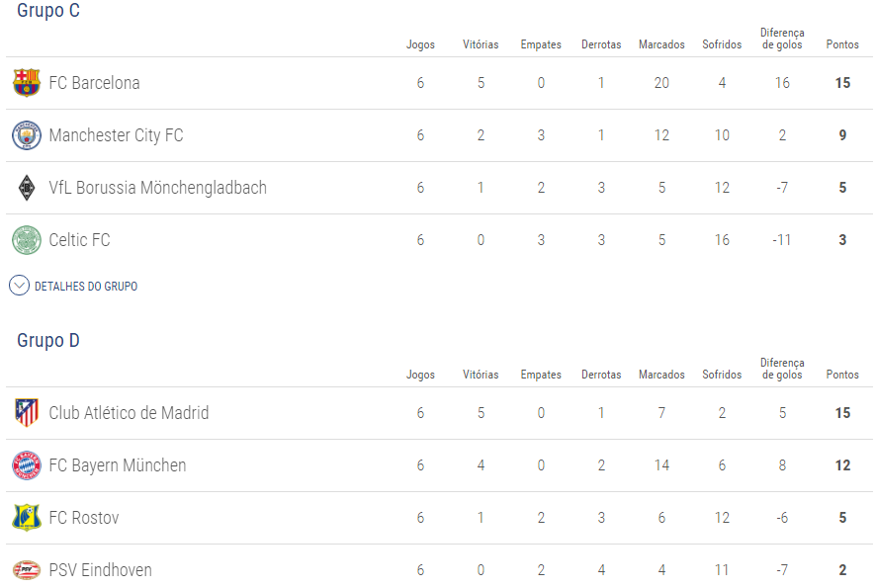Click the FC Bayern München crest
Screen dimensions: 876x588
pyautogui.click(x=27, y=465)
